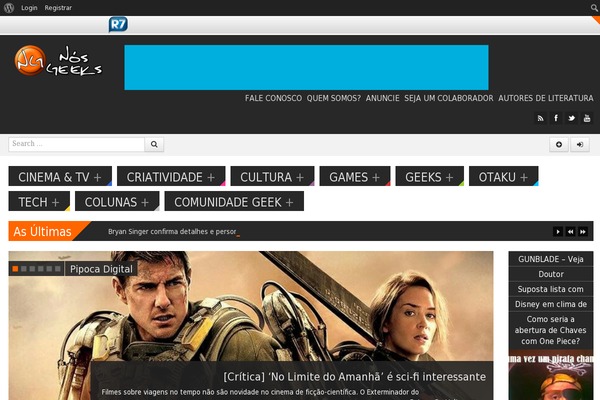
Task: Open the Chaves com One Piece article
Action: pos(551,330)
